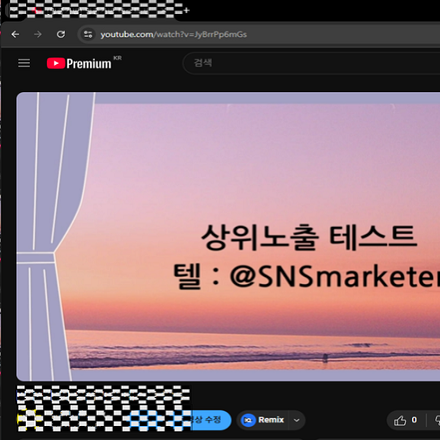440x440 pixels.
Task: Dislike the video with the thumbs-down icon
Action: point(437,420)
